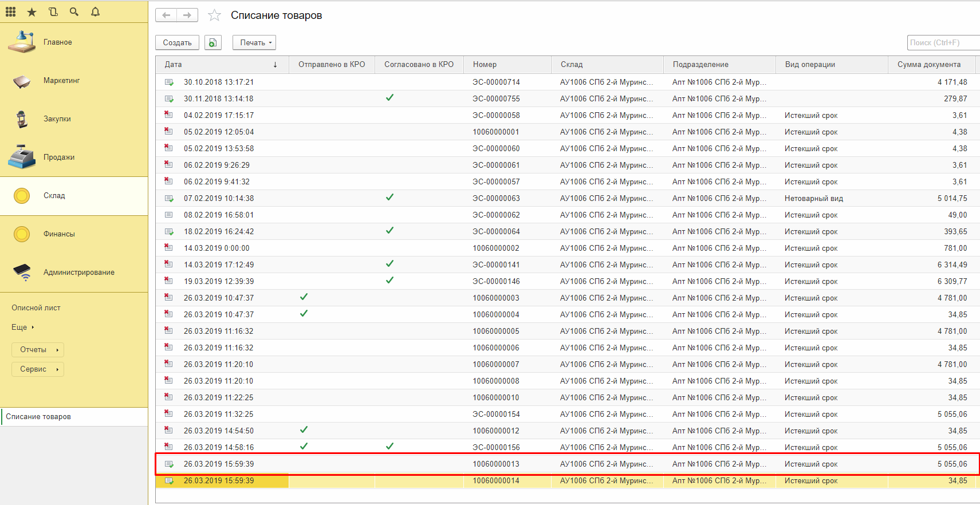Click Согласовано в КРО checkmark for ЭС-00000156

pyautogui.click(x=389, y=447)
